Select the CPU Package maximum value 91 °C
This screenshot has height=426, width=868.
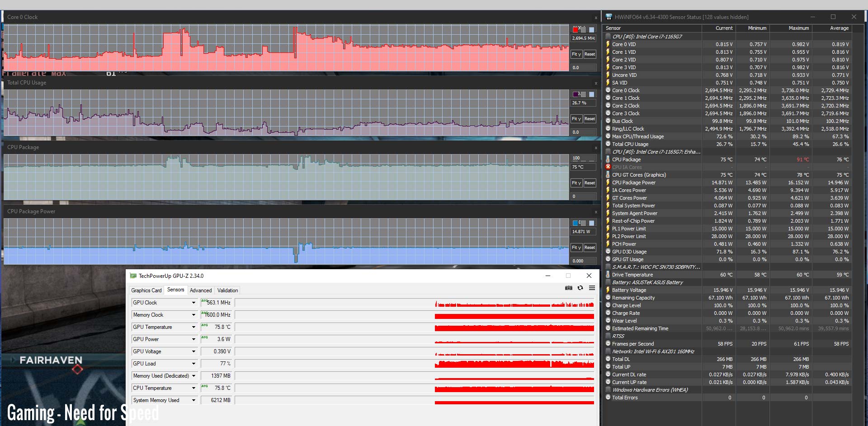tap(802, 159)
